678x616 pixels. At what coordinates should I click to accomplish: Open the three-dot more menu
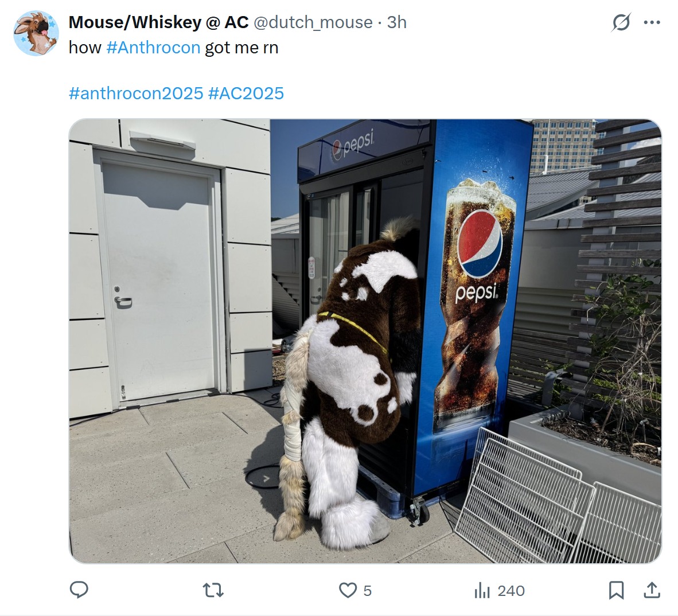[652, 22]
